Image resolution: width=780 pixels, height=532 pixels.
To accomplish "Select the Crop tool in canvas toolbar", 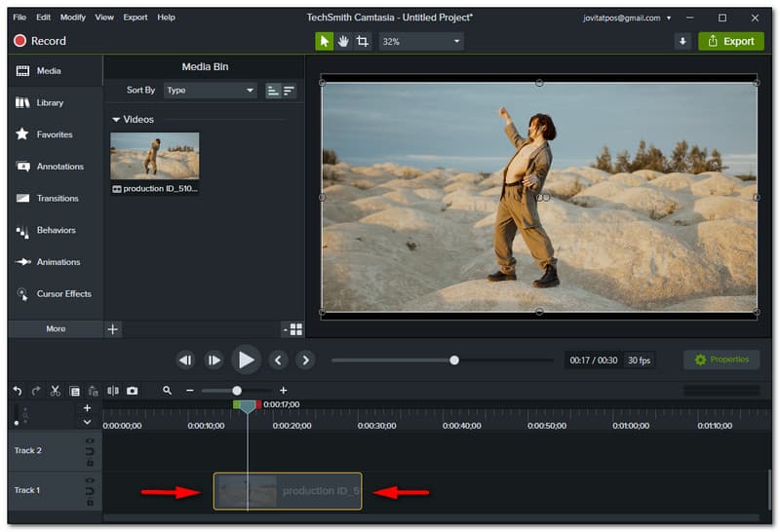I will 362,41.
